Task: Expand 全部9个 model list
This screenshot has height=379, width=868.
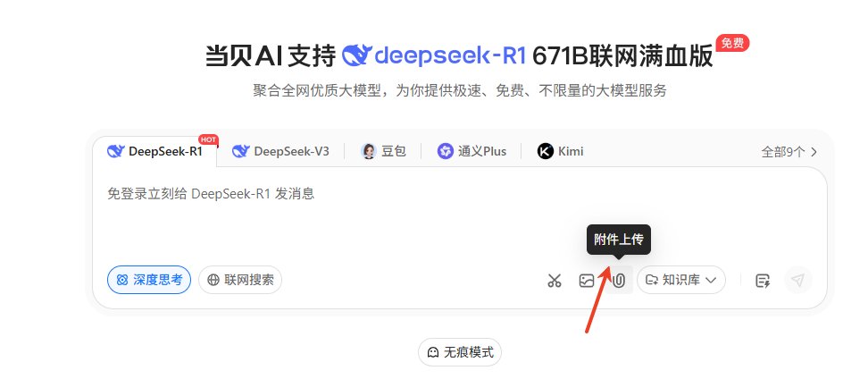Action: point(789,152)
